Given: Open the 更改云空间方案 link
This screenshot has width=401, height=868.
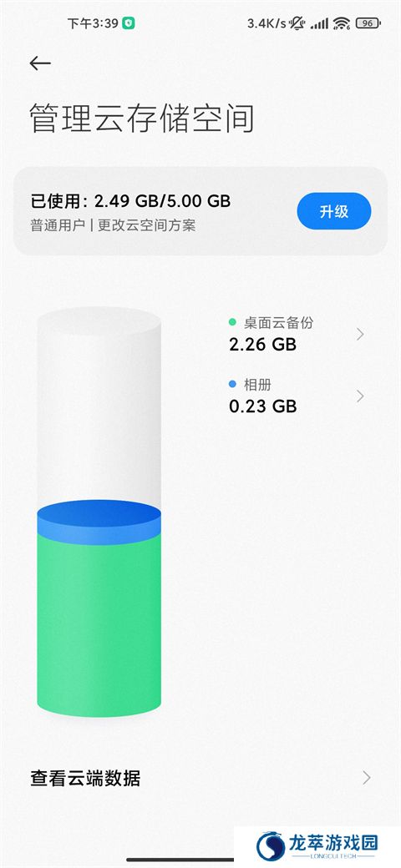Looking at the screenshot, I should (147, 225).
